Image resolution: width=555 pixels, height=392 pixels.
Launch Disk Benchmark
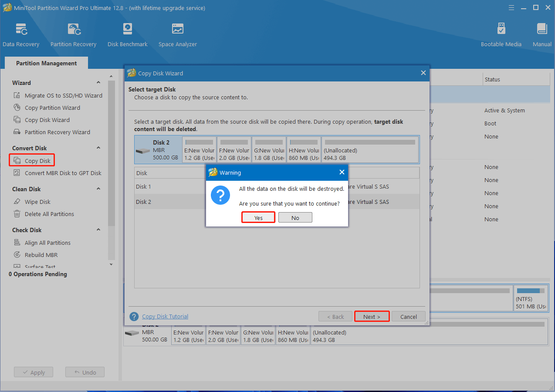coord(127,35)
